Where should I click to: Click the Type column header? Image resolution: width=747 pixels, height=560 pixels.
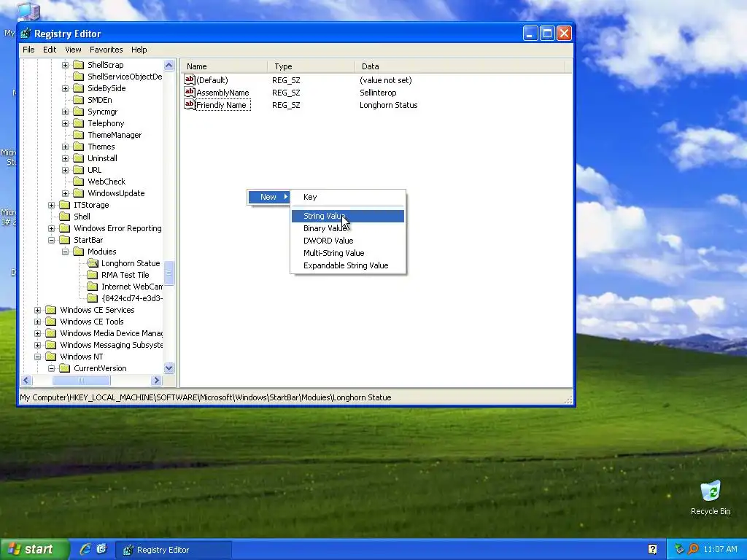311,66
